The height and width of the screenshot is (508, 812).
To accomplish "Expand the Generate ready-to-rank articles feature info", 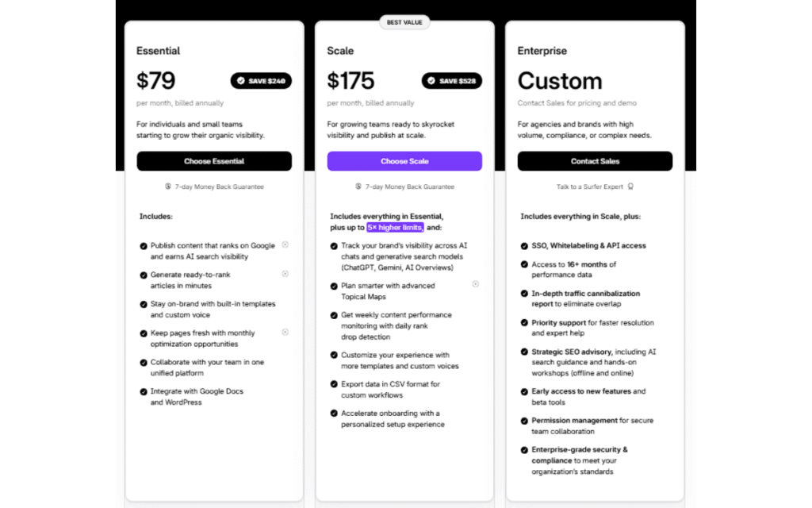I will [285, 274].
